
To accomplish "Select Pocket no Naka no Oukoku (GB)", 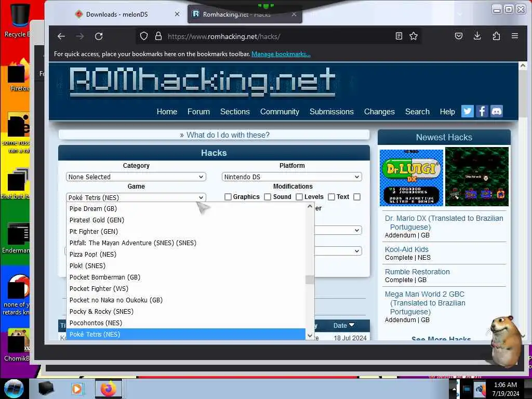I will click(x=186, y=300).
